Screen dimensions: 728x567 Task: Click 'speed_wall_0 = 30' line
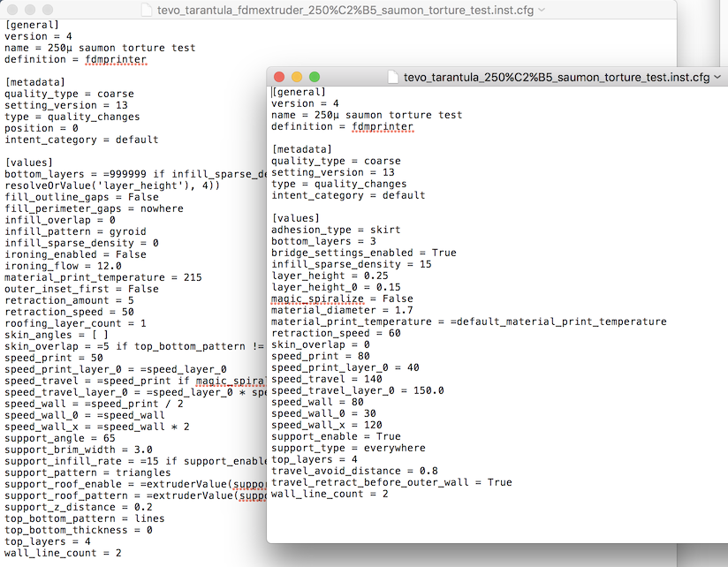click(323, 413)
